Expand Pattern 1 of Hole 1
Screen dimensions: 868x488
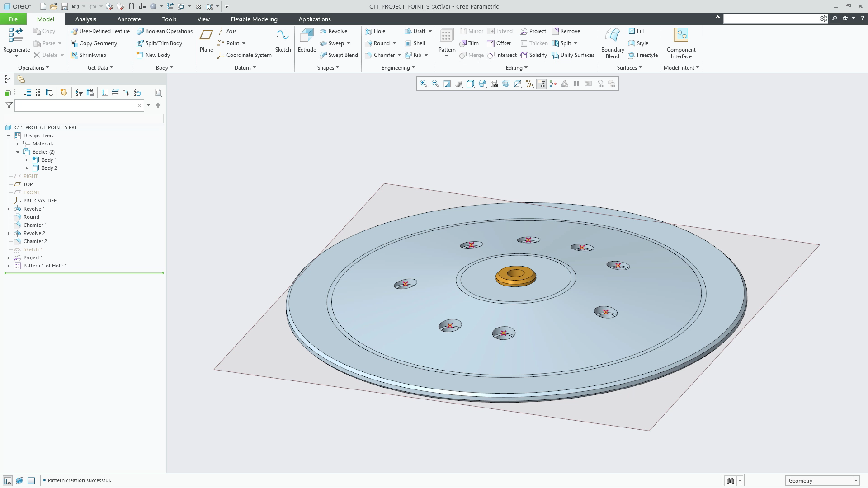pyautogui.click(x=9, y=266)
